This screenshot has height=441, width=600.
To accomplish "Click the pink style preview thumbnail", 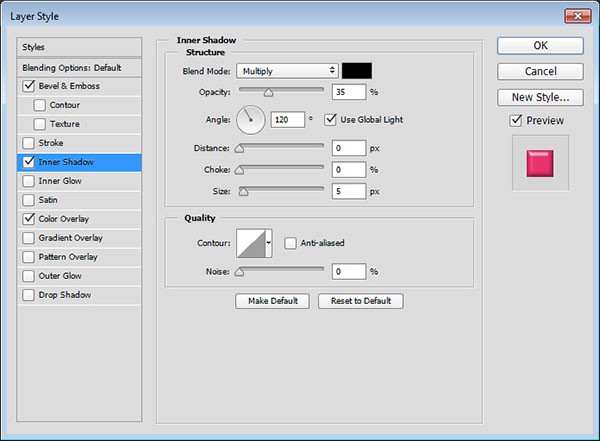I will (540, 163).
